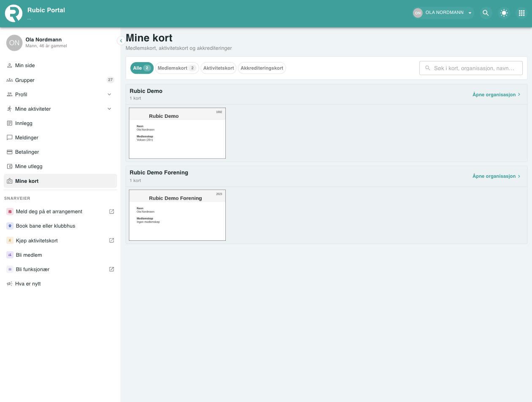Click the red calendar icon for arrangement
The image size is (532, 402).
(10, 212)
